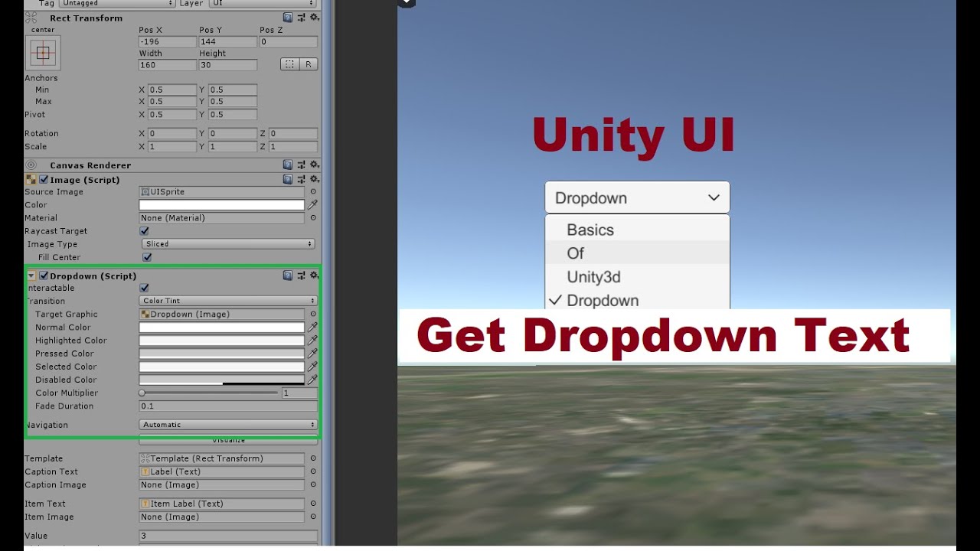This screenshot has height=551, width=980.
Task: Toggle the Dropdown box in the game view
Action: (637, 197)
